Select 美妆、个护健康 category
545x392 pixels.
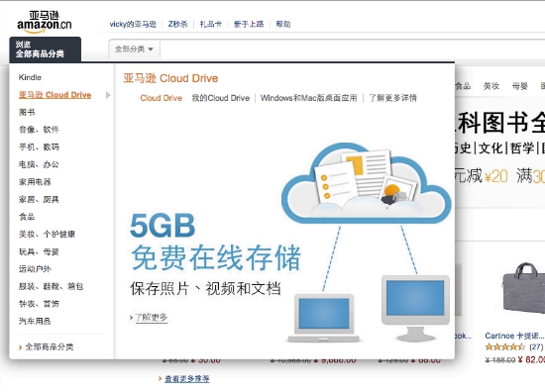[47, 234]
